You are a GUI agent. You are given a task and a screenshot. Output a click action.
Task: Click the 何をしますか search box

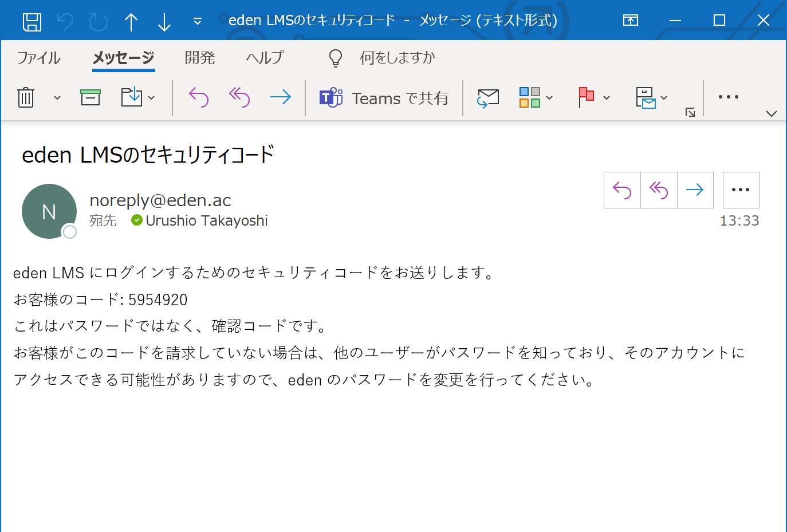click(x=397, y=58)
